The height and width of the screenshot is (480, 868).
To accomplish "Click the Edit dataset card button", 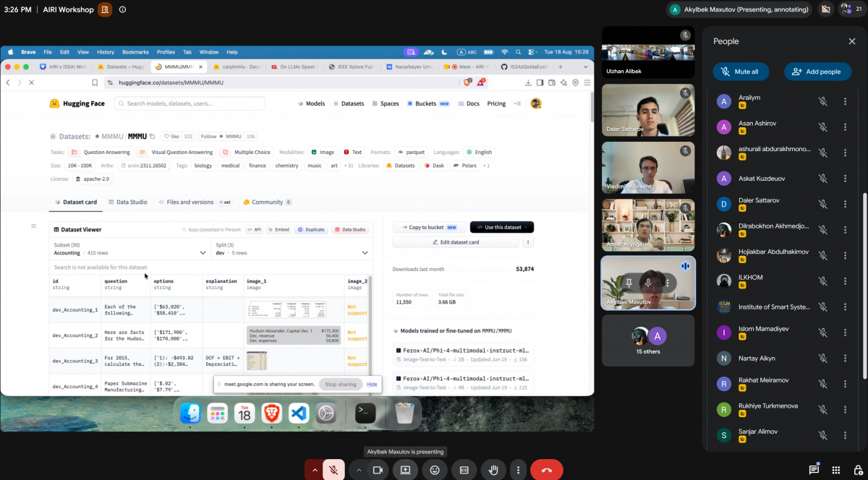I will click(456, 242).
